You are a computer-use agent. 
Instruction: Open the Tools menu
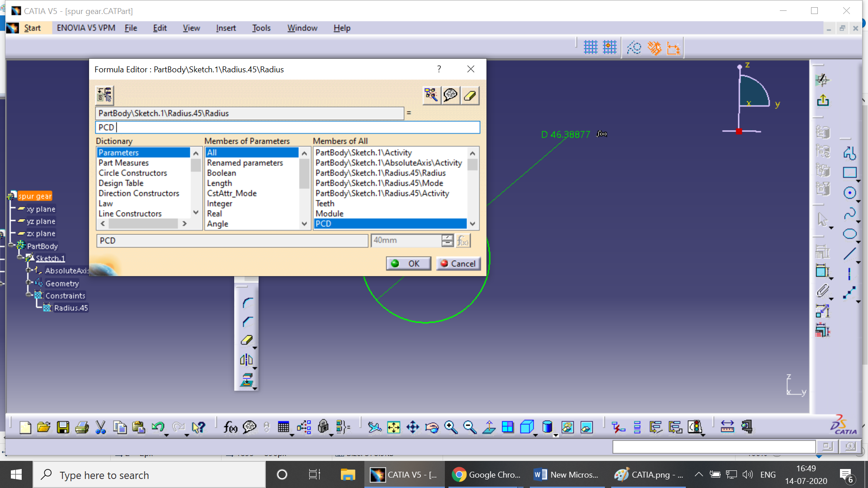click(x=261, y=28)
